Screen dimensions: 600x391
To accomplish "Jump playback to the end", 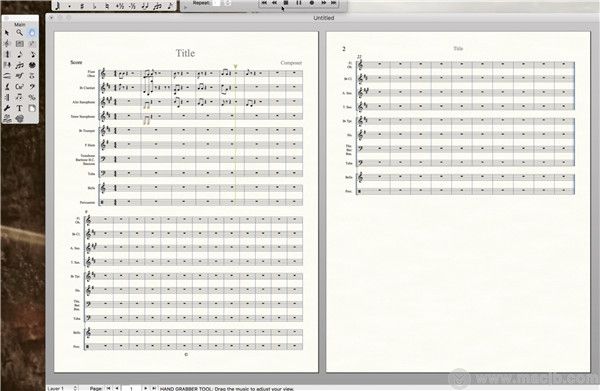I will [334, 3].
